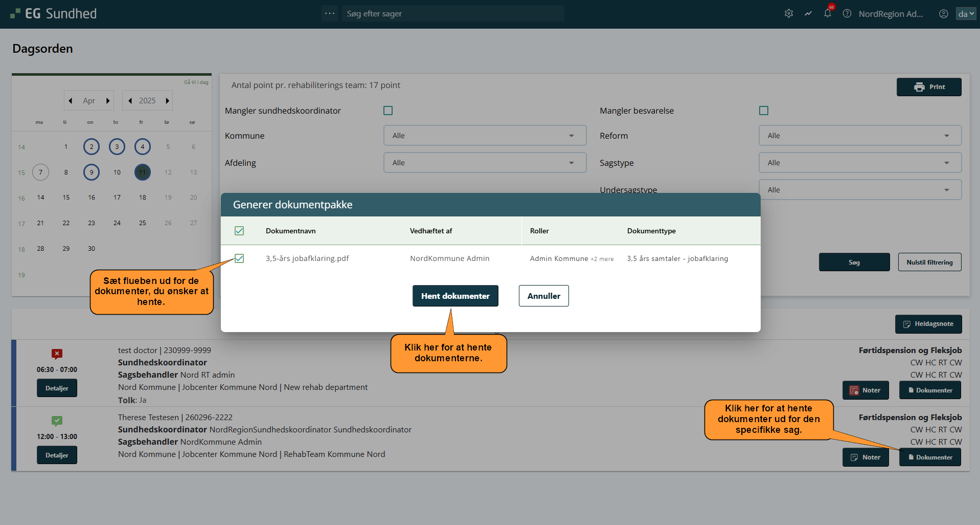Open Heldagsnote
The image size is (980, 525).
(x=928, y=324)
